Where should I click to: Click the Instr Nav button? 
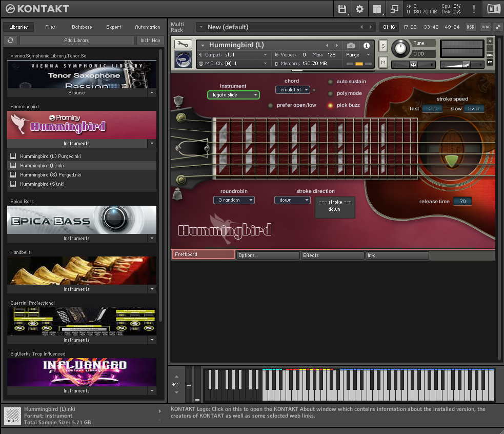point(150,40)
